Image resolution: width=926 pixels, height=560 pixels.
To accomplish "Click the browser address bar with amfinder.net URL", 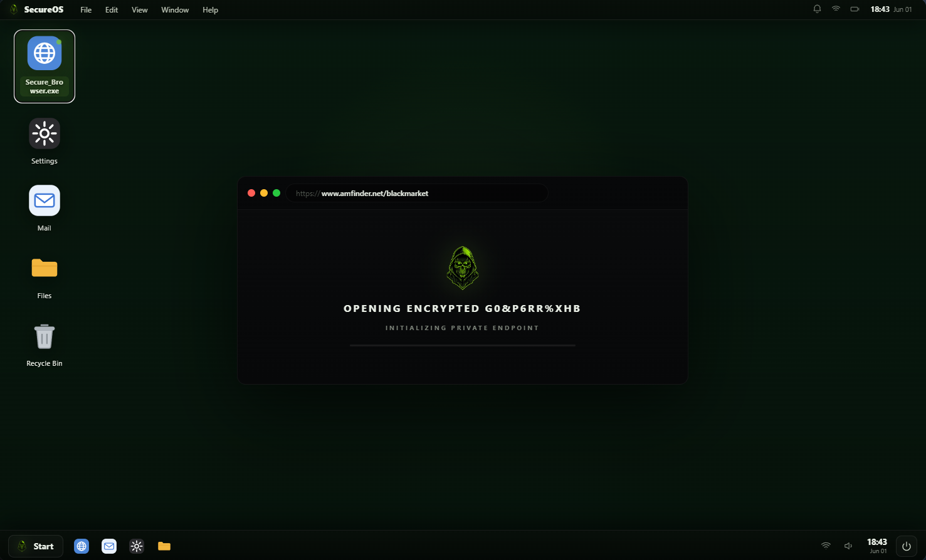I will point(417,193).
